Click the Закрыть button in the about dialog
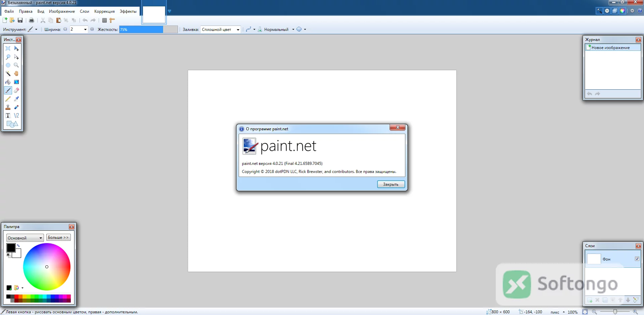 point(391,184)
